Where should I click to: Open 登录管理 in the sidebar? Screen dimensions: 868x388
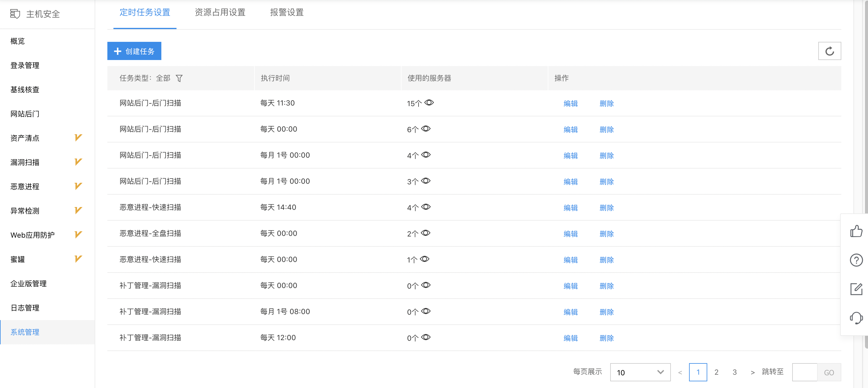[48, 65]
